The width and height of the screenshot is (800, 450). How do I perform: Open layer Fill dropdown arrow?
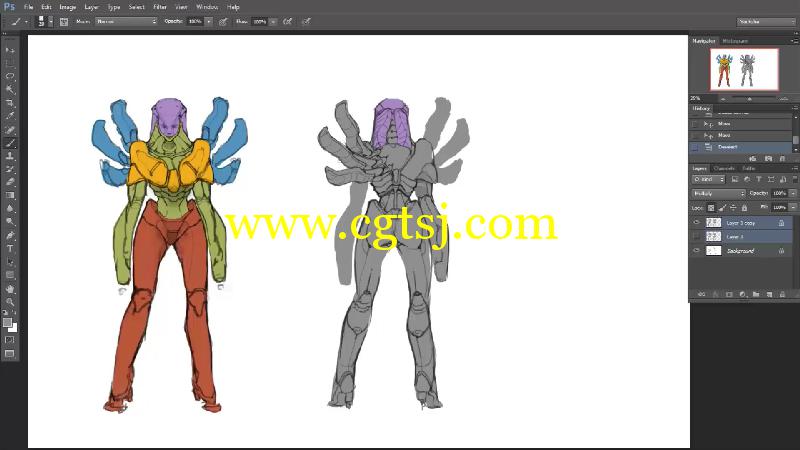(793, 208)
